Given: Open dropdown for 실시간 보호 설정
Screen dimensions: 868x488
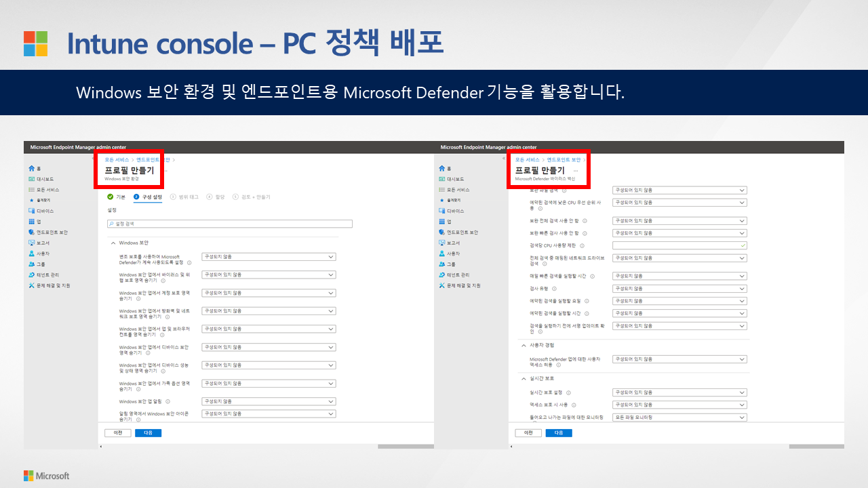Looking at the screenshot, I should click(679, 392).
